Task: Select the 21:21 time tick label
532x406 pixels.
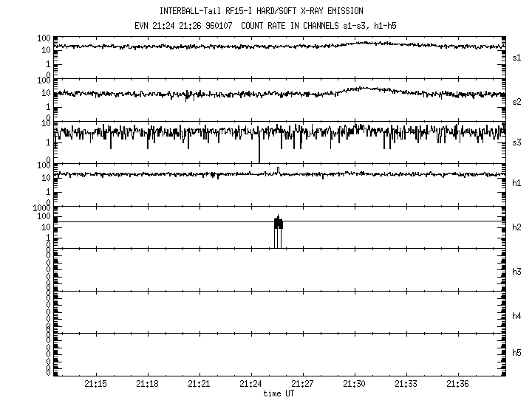Action: click(199, 385)
